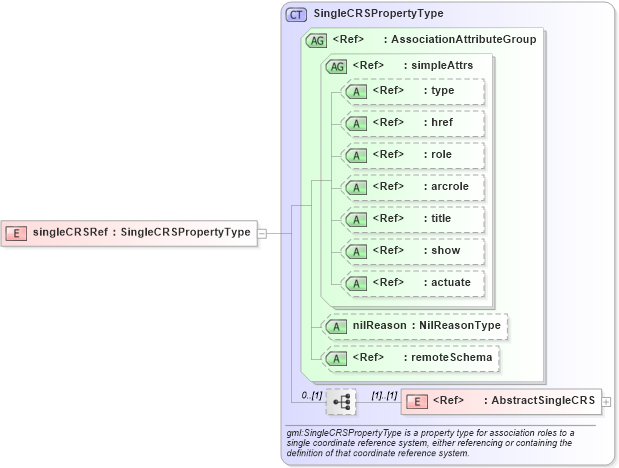Click the A icon of the title attribute
The height and width of the screenshot is (468, 619).
[356, 220]
